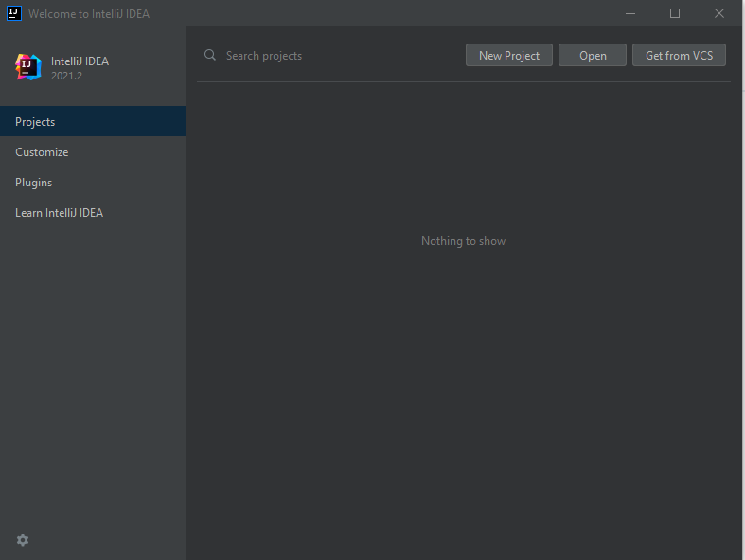745x560 pixels.
Task: Click the IntelliJ IDEA logo in sidebar
Action: tap(28, 67)
